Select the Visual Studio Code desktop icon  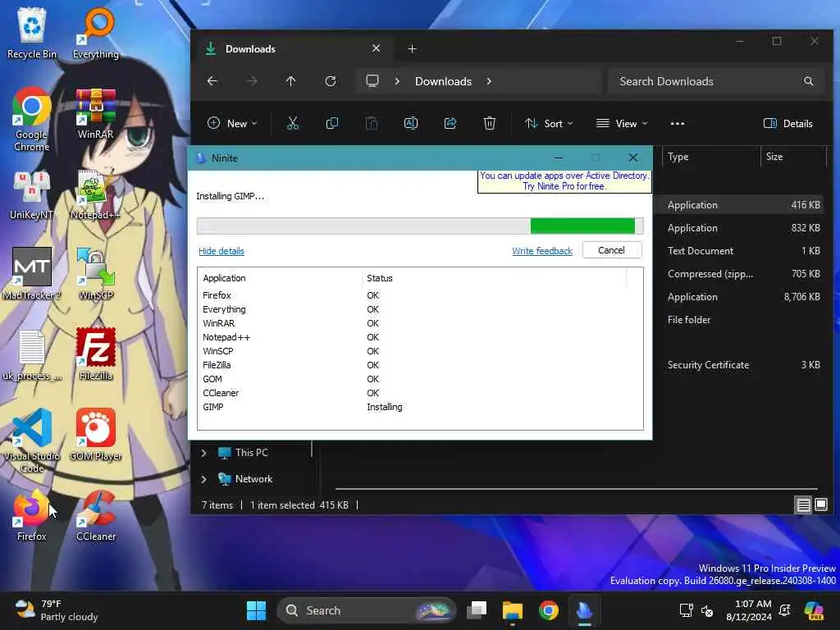pyautogui.click(x=32, y=441)
